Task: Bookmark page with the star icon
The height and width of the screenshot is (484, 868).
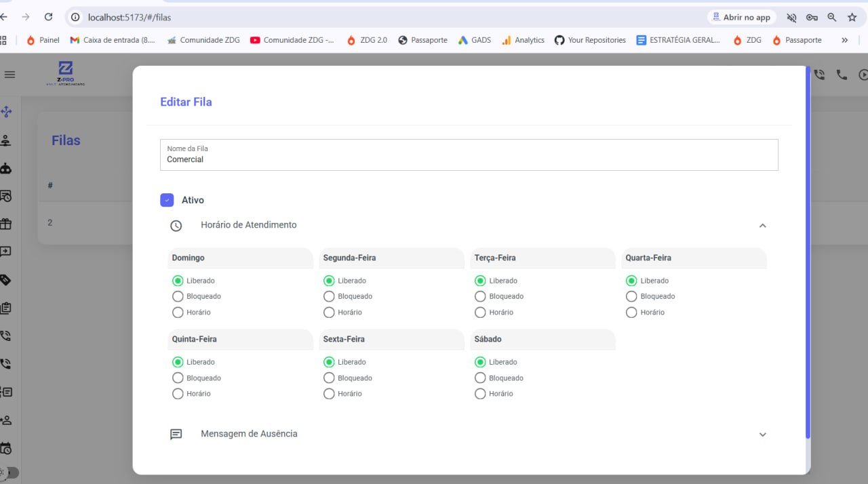Action: point(852,17)
